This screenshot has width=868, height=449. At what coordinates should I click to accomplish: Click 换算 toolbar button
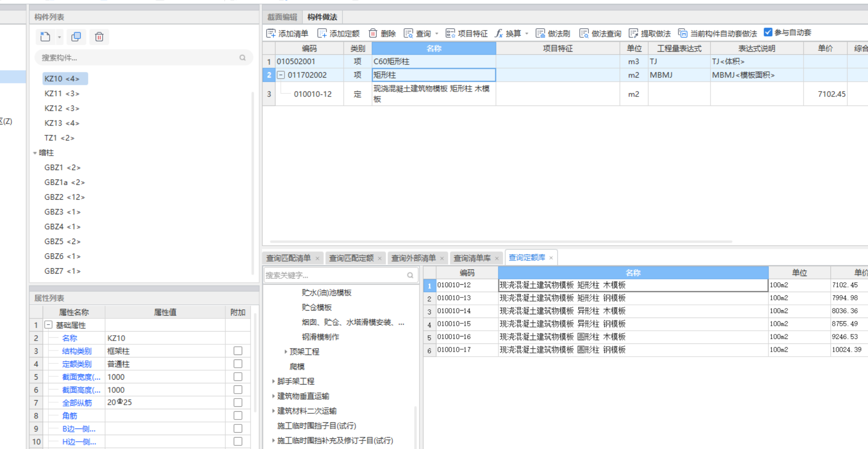coord(508,33)
